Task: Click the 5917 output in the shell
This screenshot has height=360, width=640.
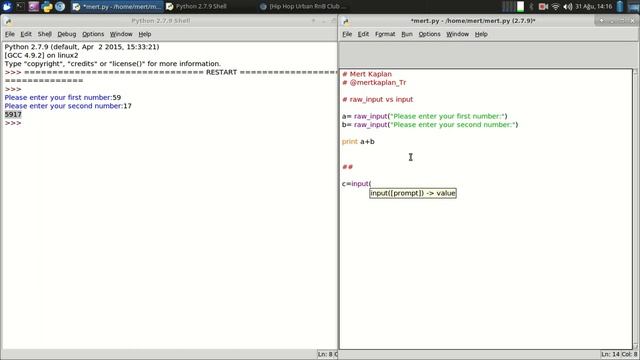Action: click(x=13, y=115)
